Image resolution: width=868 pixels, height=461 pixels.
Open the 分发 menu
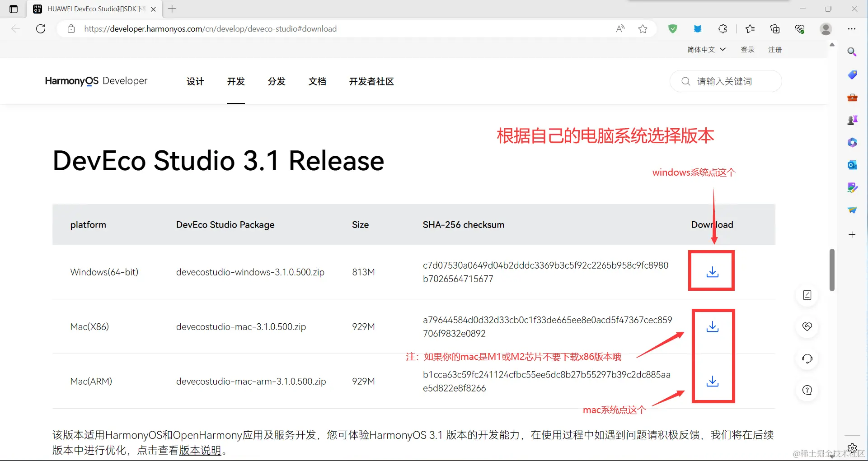pos(277,81)
